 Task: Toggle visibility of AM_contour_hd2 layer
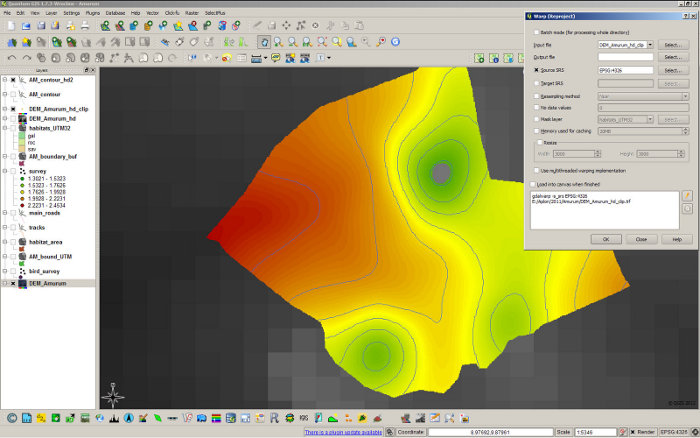tap(12, 80)
